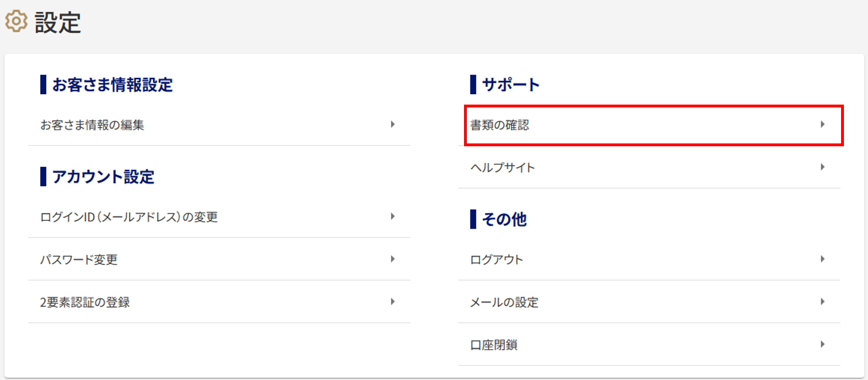Select パスワード変更
868x380 pixels.
point(219,259)
